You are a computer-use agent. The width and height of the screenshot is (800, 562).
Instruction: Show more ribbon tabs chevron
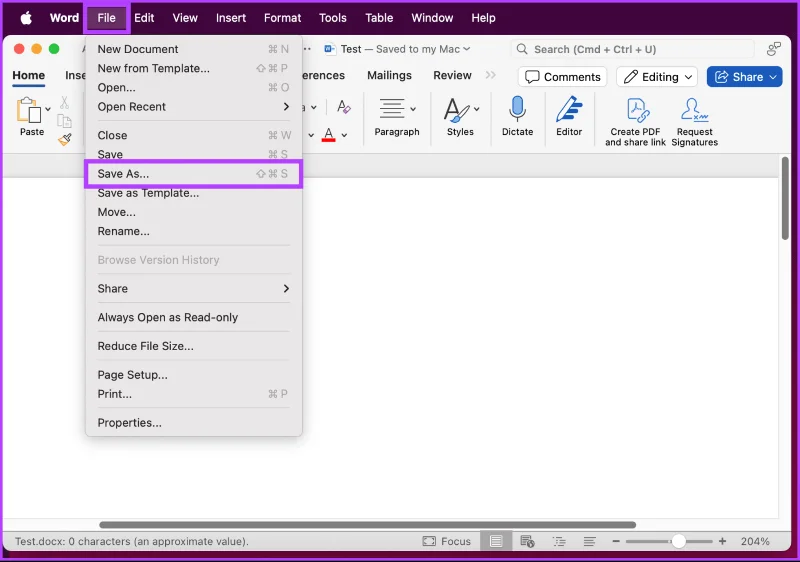[x=490, y=75]
